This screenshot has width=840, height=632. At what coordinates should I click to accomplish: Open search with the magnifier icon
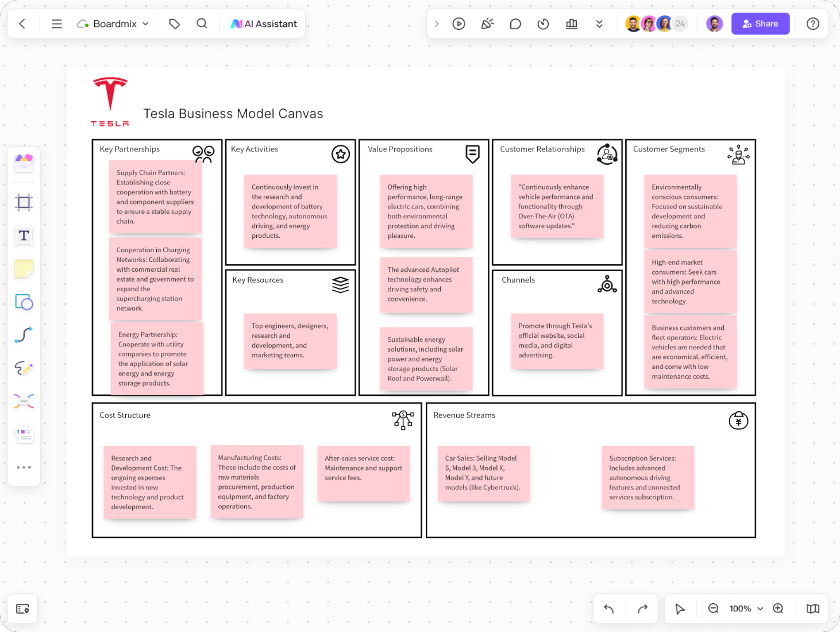(x=202, y=24)
